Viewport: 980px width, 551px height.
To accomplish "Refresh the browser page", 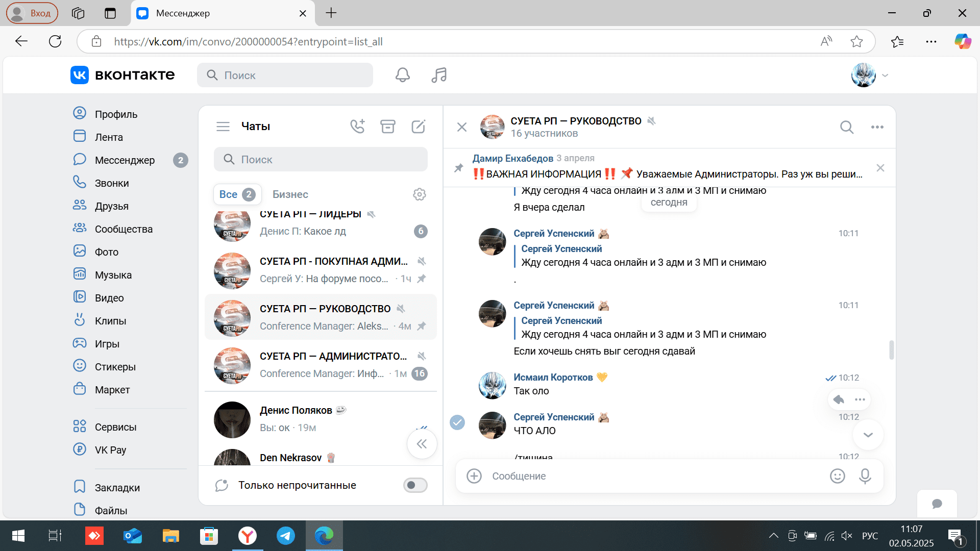I will pyautogui.click(x=55, y=41).
